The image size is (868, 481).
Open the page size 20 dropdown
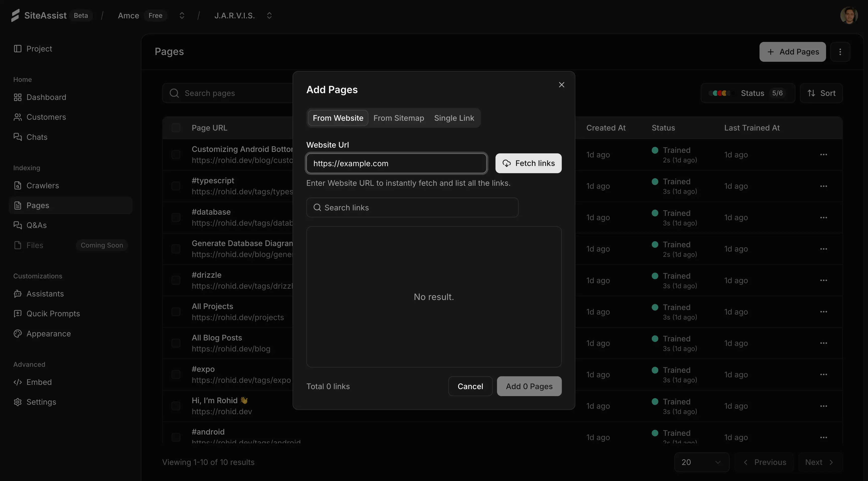tap(701, 462)
